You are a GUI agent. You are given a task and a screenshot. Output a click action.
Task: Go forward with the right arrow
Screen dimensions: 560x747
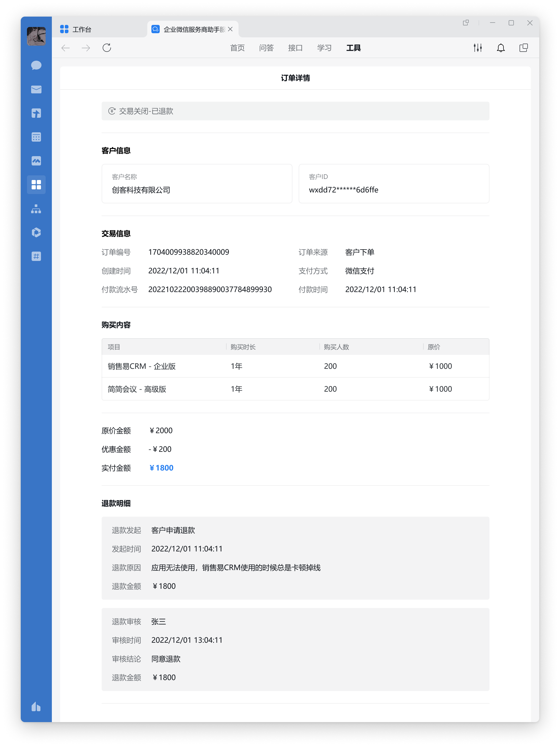[x=86, y=48]
